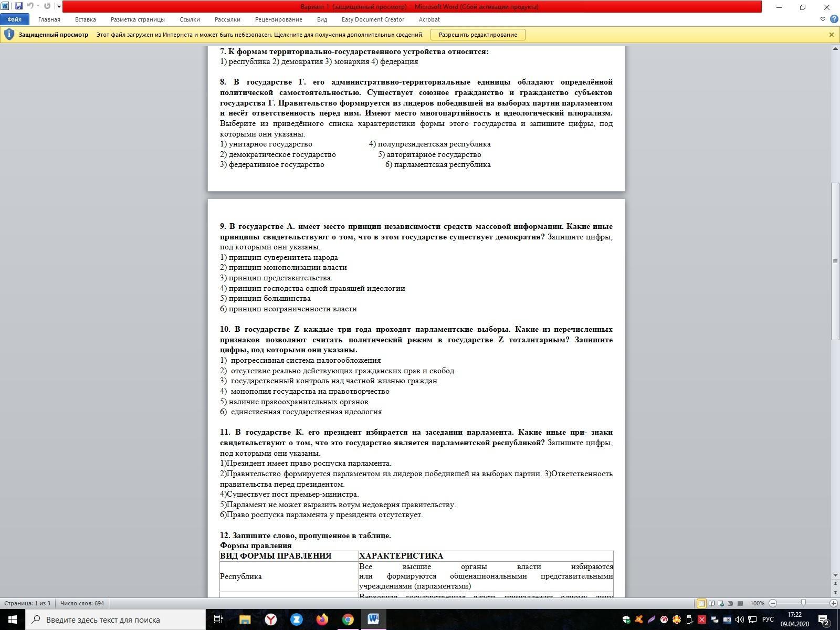Zoom out with the minus button
Screen dimensions: 840x630
[773, 603]
